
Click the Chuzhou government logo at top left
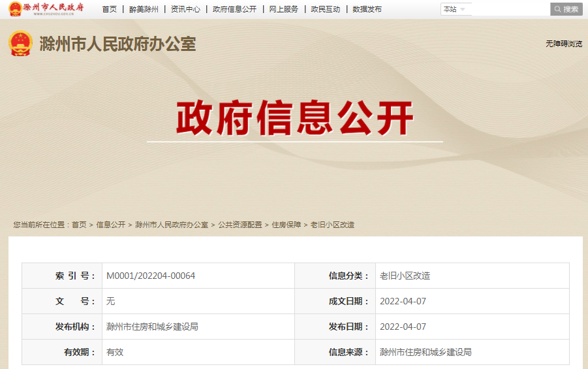(46, 8)
